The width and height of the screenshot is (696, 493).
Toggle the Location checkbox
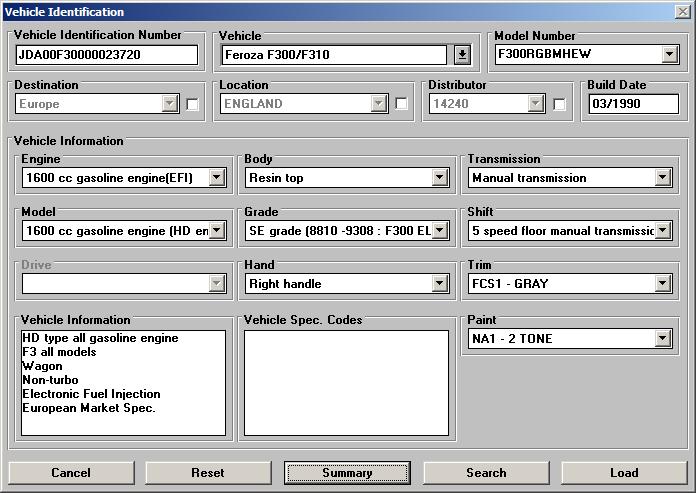pyautogui.click(x=401, y=104)
